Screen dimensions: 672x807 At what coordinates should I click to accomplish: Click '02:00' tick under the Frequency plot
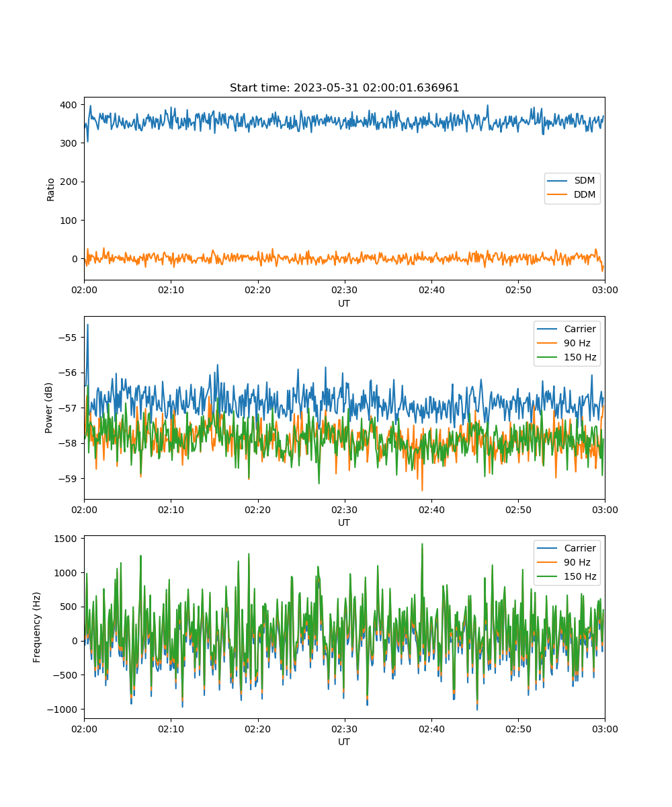[84, 728]
